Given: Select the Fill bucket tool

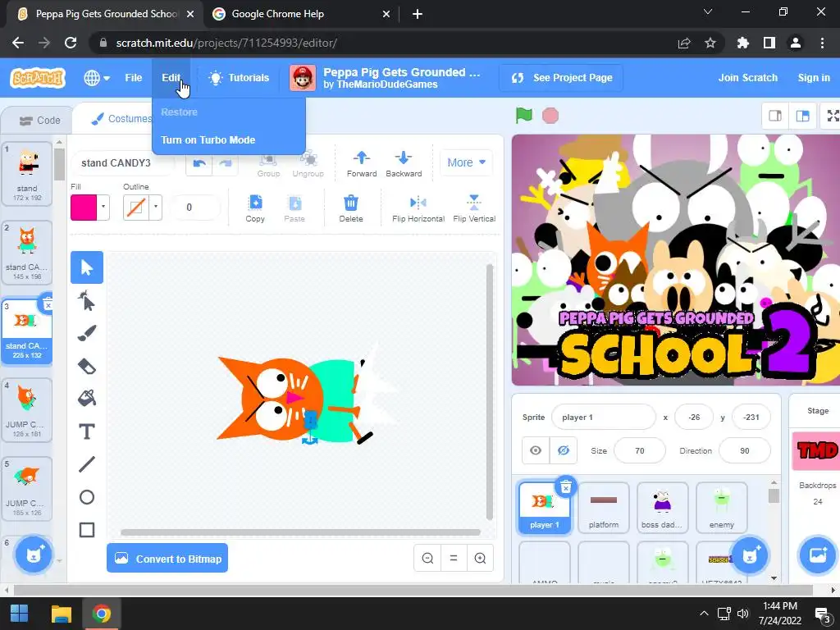Looking at the screenshot, I should click(87, 398).
